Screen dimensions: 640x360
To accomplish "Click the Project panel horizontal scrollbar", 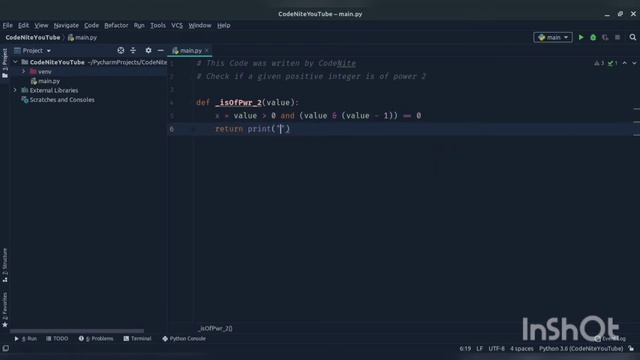I will point(77,331).
